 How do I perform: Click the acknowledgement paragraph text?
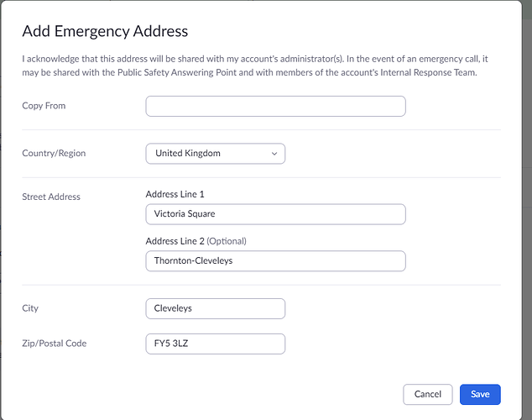[252, 59]
